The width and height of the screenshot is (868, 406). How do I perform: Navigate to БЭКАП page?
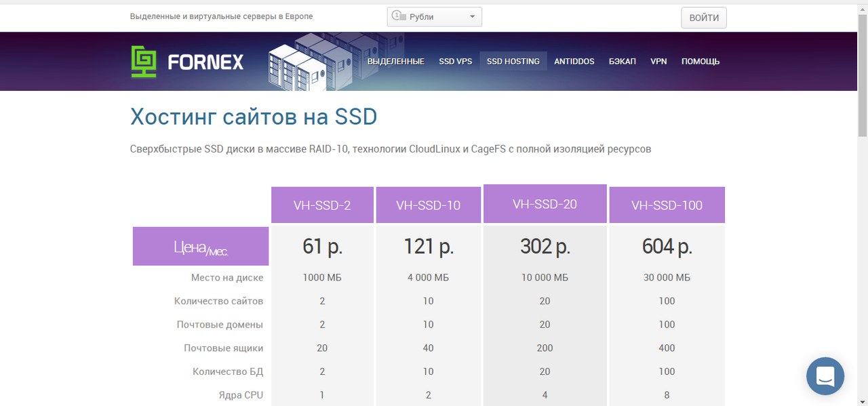click(622, 62)
